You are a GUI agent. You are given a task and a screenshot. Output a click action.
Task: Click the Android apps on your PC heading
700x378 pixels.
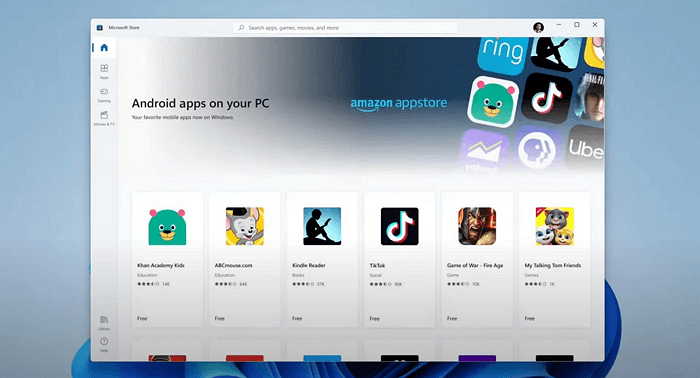pos(200,104)
